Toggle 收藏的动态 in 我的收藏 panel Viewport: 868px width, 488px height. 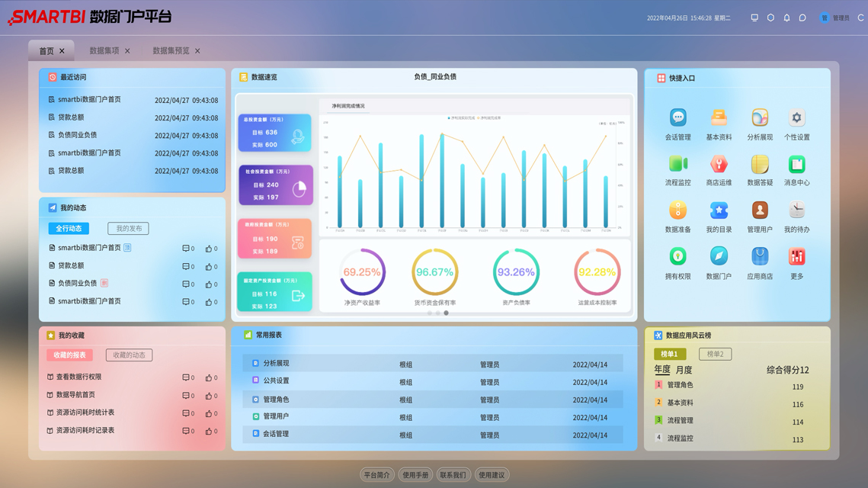129,355
